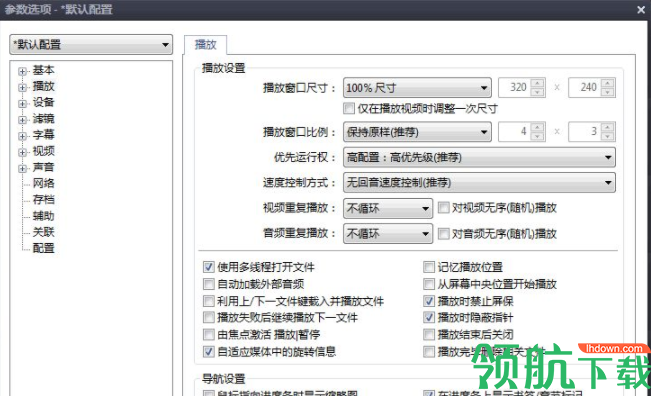The image size is (651, 396).
Task: Expand the 设备 tree node
Action: point(22,104)
